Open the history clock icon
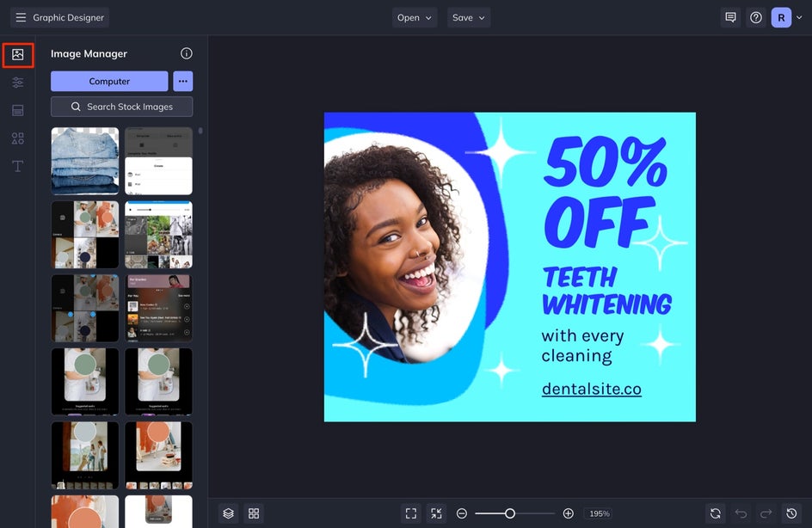Screen dimensions: 812x528 click(x=791, y=513)
